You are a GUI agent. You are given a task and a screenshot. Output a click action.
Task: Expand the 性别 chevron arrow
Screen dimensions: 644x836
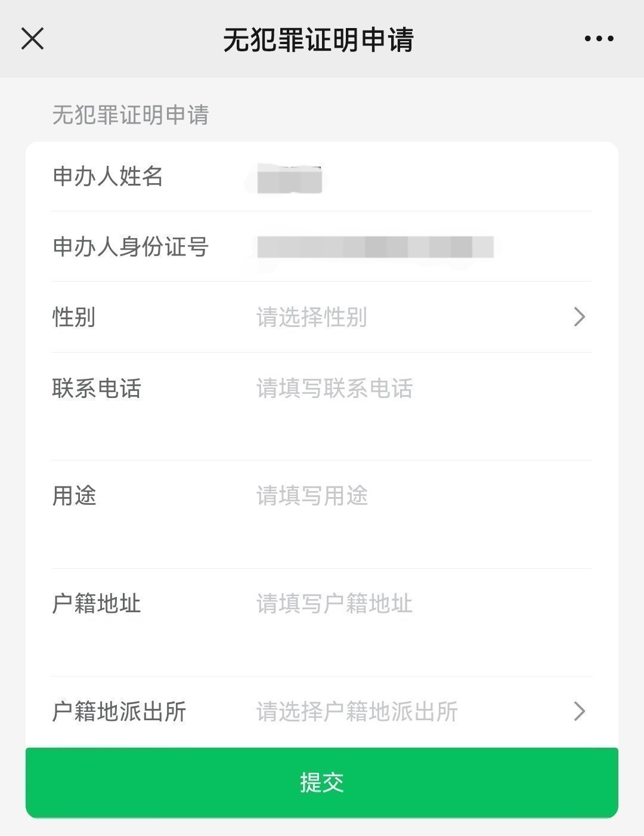579,317
